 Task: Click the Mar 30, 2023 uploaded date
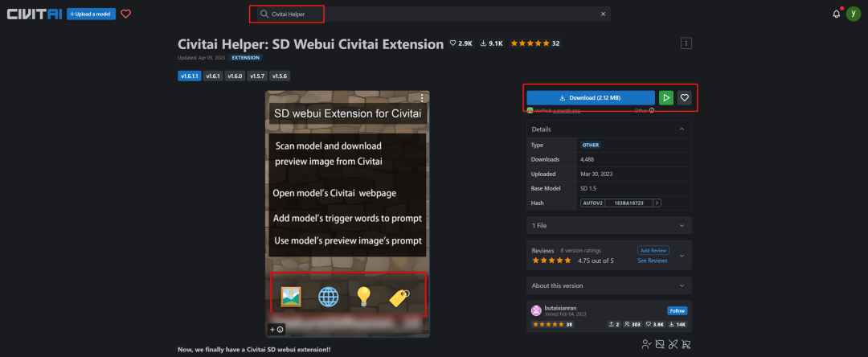(596, 174)
